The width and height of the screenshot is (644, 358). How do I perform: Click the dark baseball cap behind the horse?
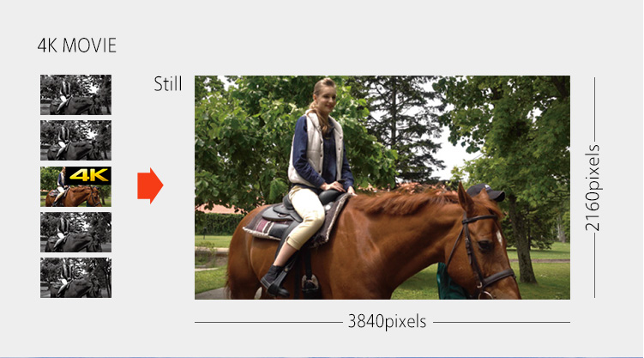pyautogui.click(x=486, y=191)
